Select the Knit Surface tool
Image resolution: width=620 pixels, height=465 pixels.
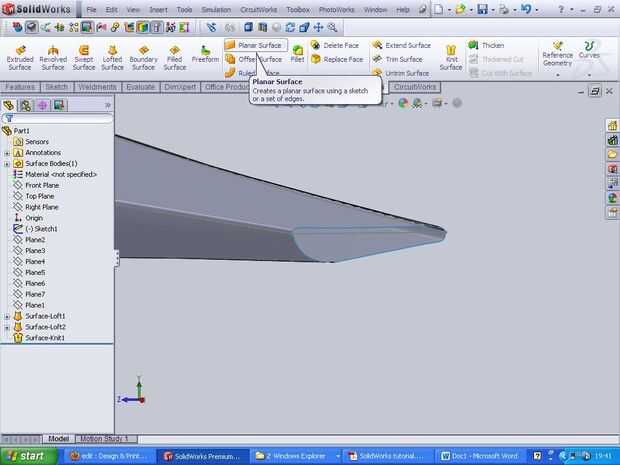[451, 58]
